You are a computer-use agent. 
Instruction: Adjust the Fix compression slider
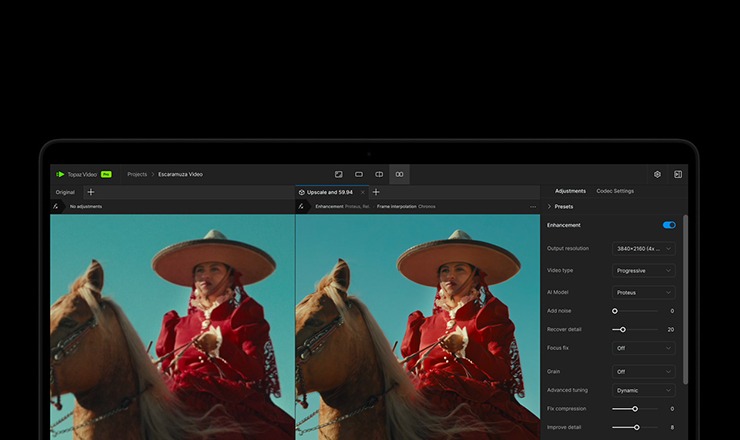(x=635, y=409)
